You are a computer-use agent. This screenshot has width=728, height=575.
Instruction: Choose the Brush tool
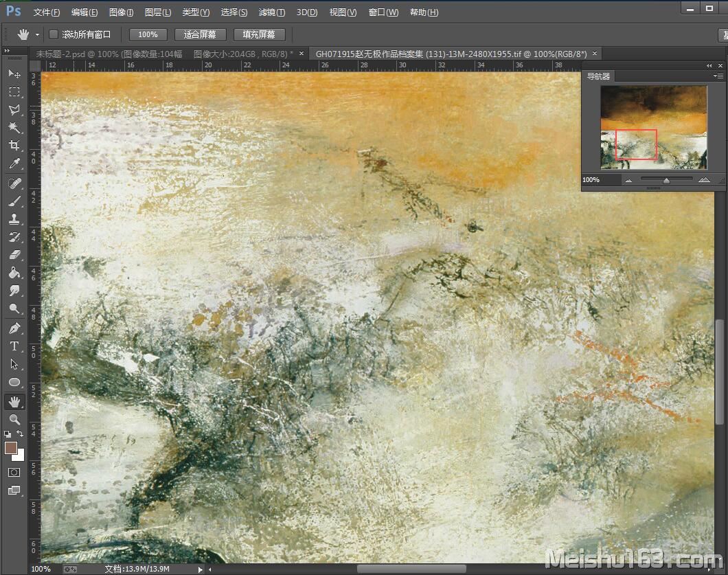(14, 201)
